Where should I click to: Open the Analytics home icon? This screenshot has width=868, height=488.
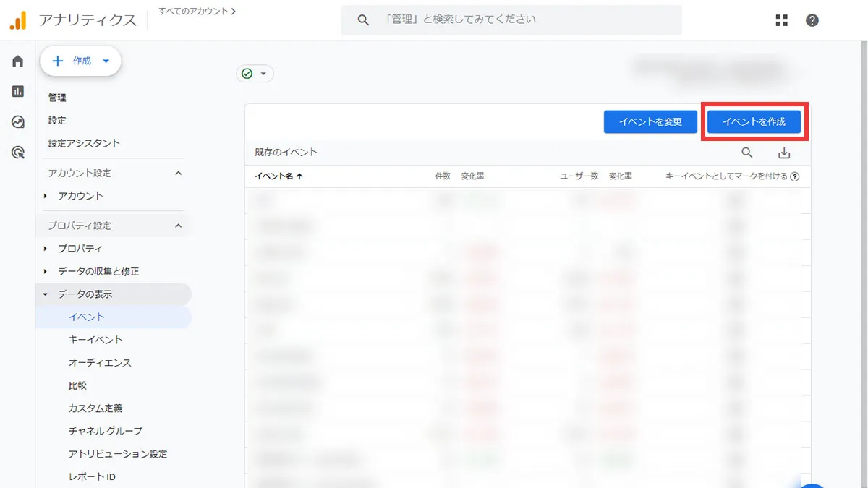(x=17, y=61)
